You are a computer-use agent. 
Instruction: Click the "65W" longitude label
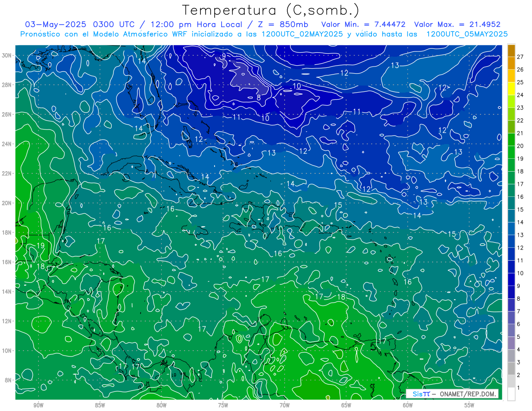point(346,405)
